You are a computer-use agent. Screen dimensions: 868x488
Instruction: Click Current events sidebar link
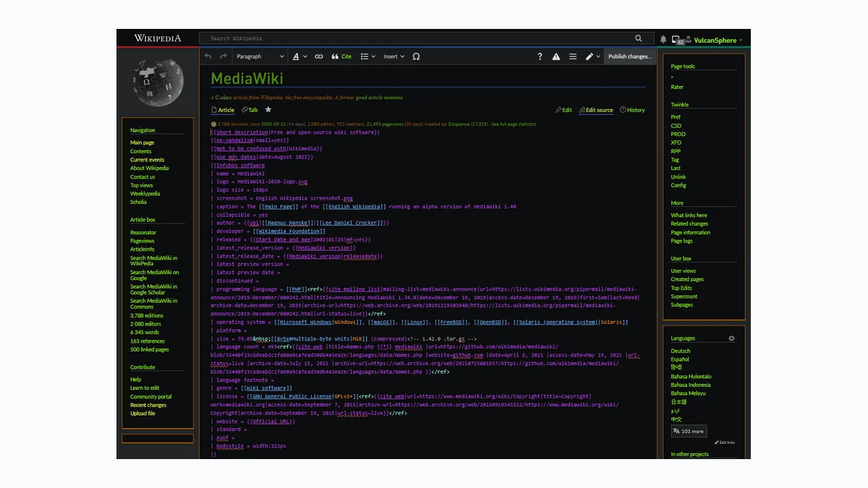click(147, 160)
